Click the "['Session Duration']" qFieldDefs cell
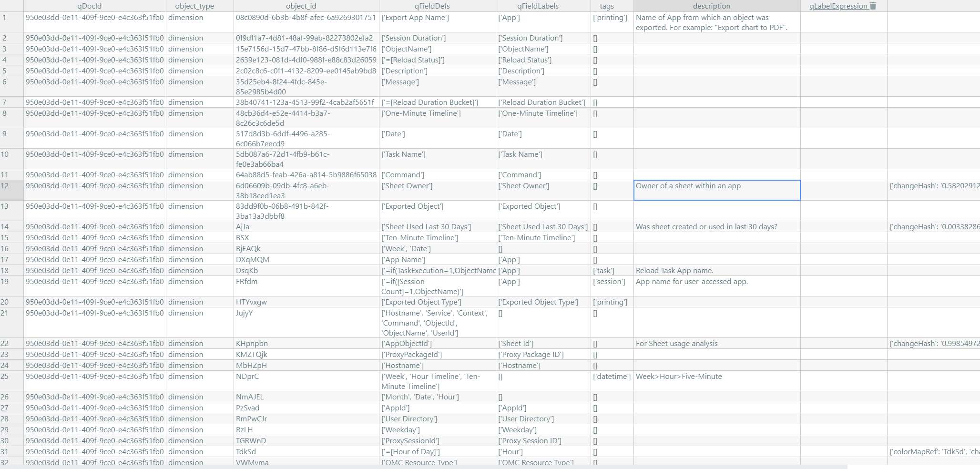The width and height of the screenshot is (980, 469). pyautogui.click(x=437, y=38)
